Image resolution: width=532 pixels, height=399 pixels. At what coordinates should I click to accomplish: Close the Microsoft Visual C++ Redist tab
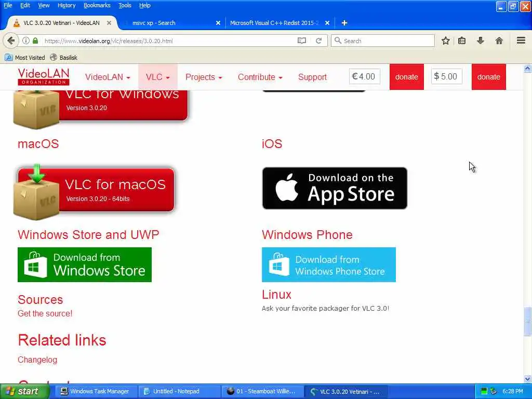tap(327, 23)
